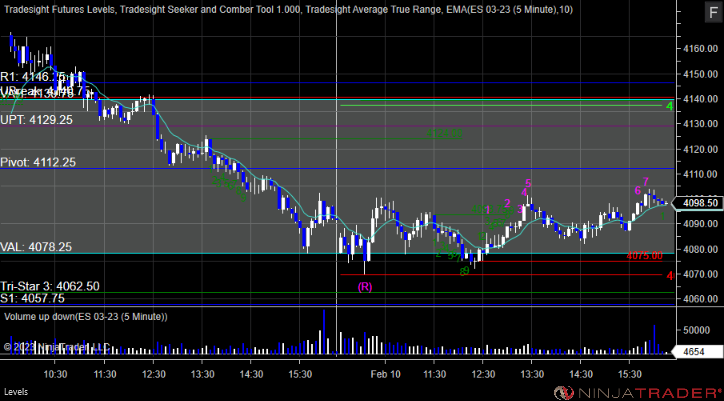Click the red 4 at the line's end

tap(670, 276)
